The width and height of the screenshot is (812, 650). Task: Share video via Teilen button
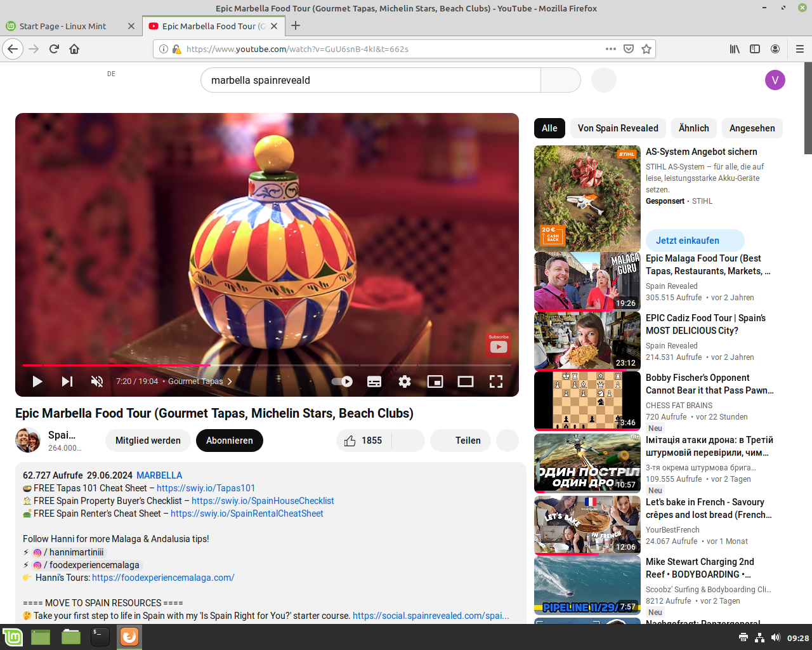(461, 441)
